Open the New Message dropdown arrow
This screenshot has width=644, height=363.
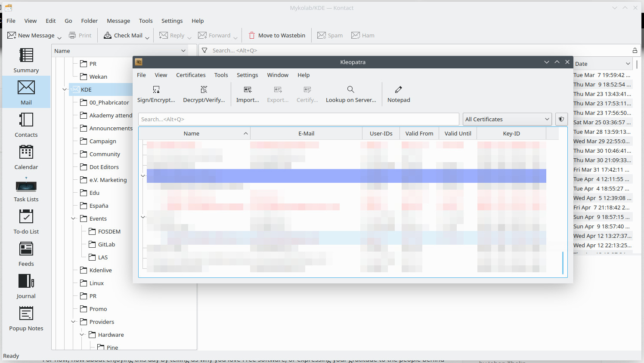[59, 37]
